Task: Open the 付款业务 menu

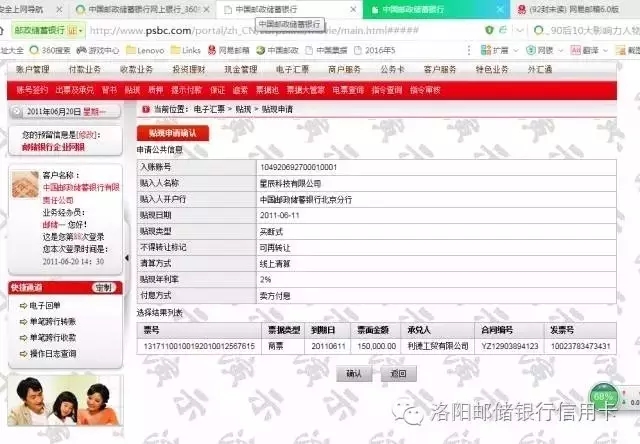Action: [84, 69]
